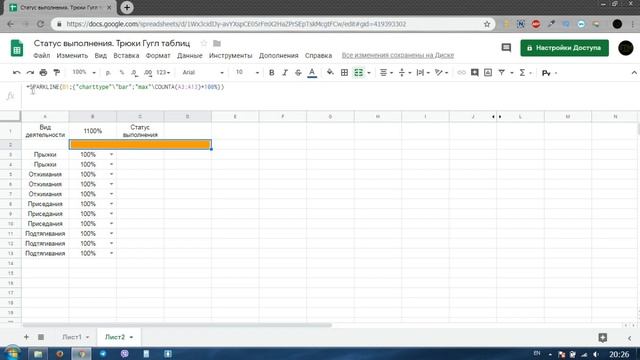Reload the browser page
The width and height of the screenshot is (640, 360).
click(x=40, y=24)
